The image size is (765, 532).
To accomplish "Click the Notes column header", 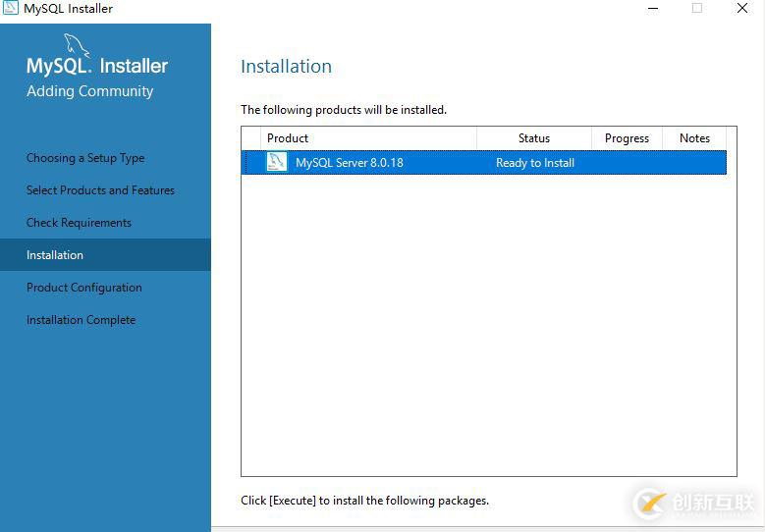I will click(694, 138).
